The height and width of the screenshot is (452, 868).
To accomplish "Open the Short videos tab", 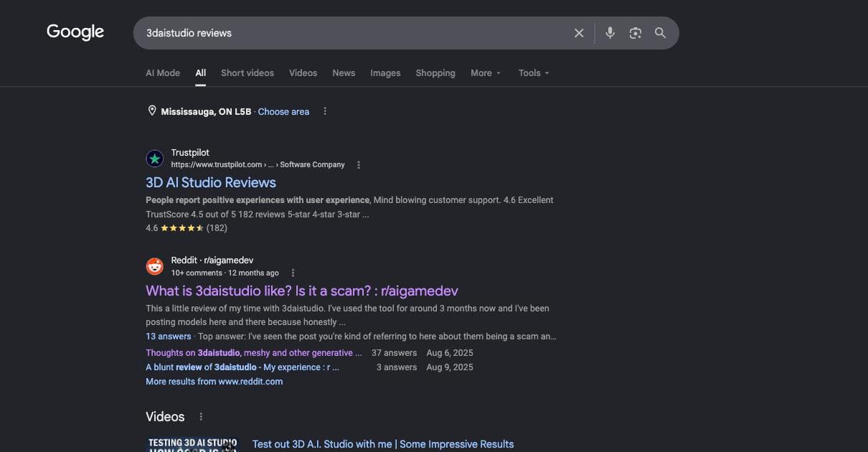I will pyautogui.click(x=247, y=73).
